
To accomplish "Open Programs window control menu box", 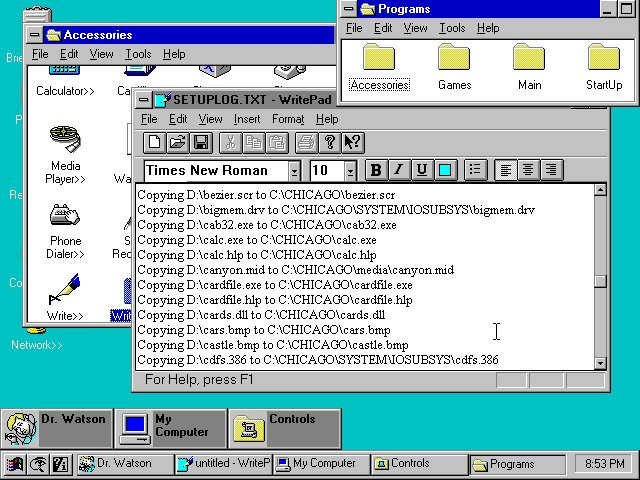I will (349, 9).
